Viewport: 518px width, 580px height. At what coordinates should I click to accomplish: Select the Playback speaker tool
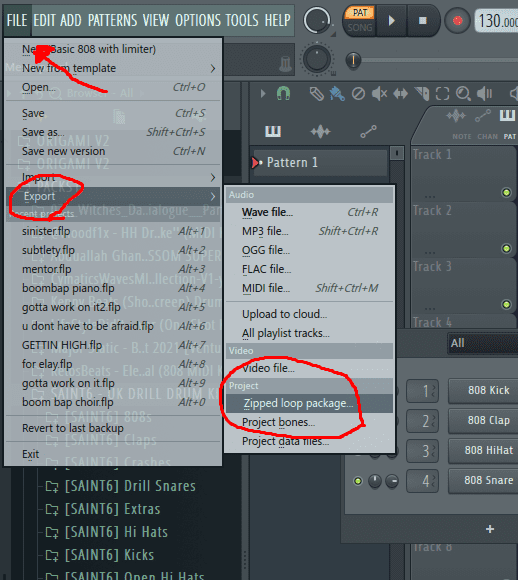point(484,94)
